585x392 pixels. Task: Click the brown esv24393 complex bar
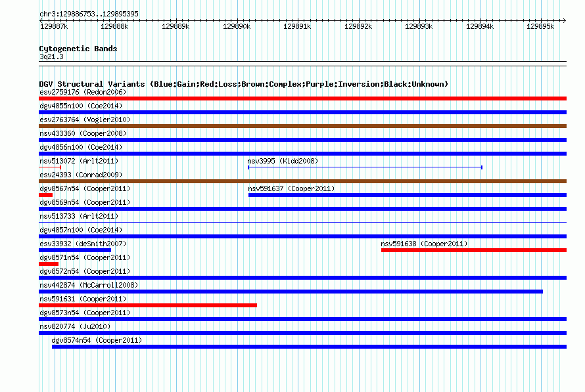click(302, 181)
